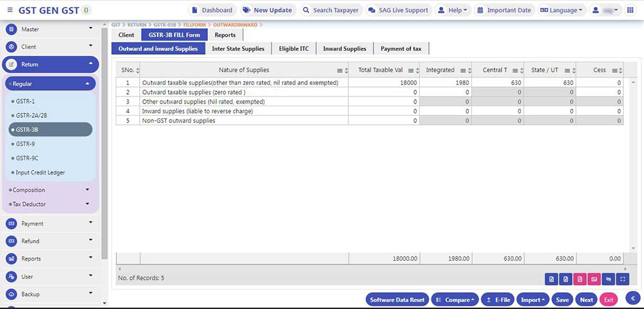Open the Import dropdown button
The height and width of the screenshot is (309, 644).
coord(534,299)
